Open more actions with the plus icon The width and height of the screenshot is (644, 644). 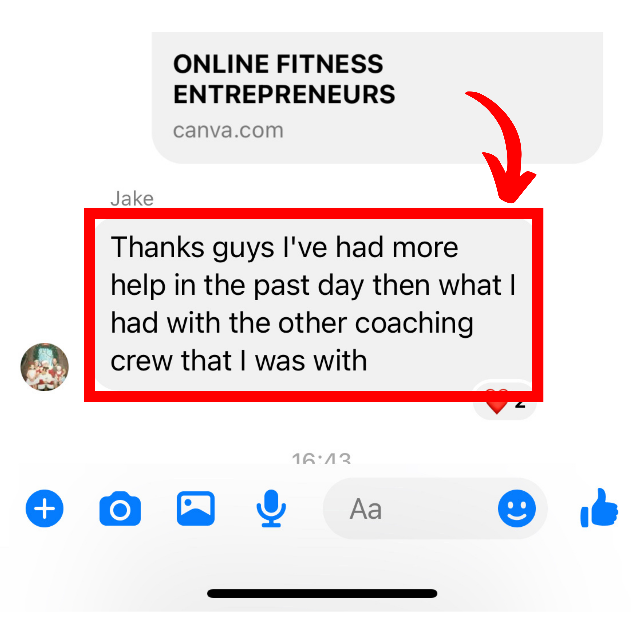[x=44, y=508]
